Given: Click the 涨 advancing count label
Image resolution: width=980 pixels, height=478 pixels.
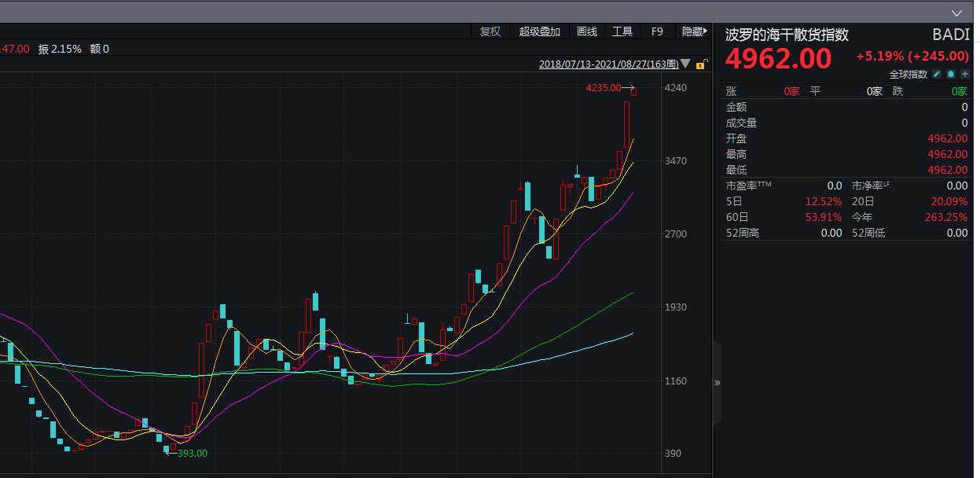Looking at the screenshot, I should coord(731,91).
